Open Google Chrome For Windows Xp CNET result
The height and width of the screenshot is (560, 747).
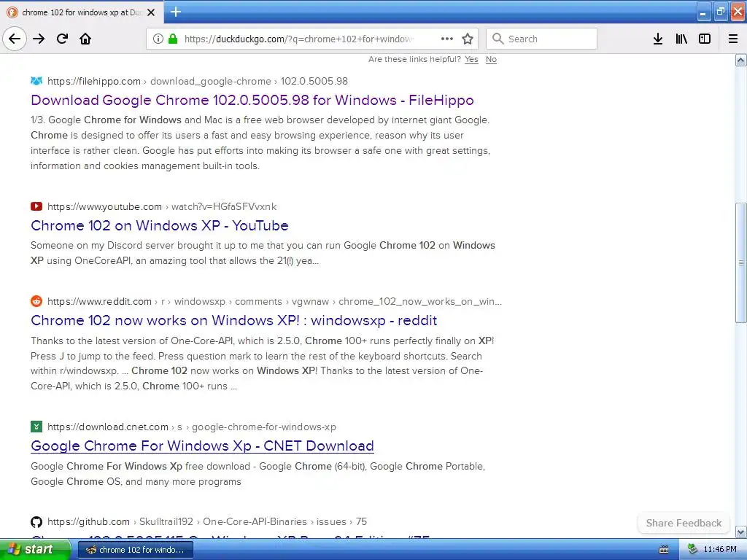[202, 446]
